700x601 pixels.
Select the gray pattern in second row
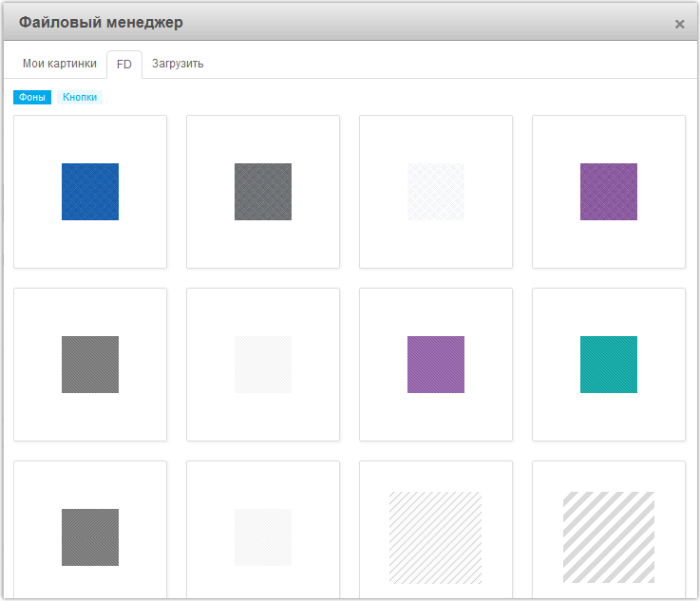[90, 365]
